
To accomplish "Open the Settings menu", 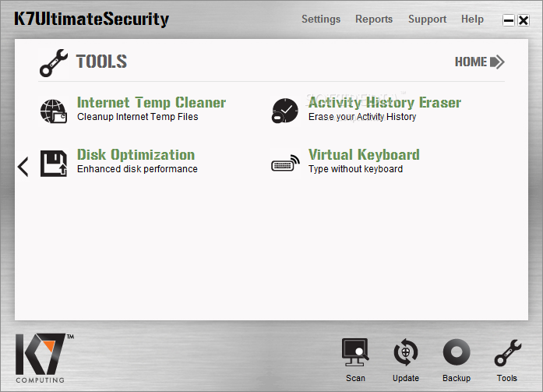I will (321, 19).
